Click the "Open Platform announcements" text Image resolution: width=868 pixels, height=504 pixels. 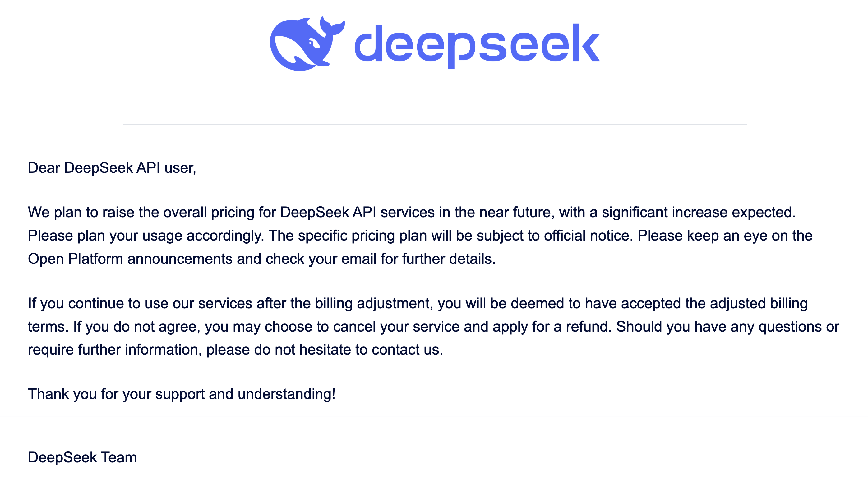130,259
